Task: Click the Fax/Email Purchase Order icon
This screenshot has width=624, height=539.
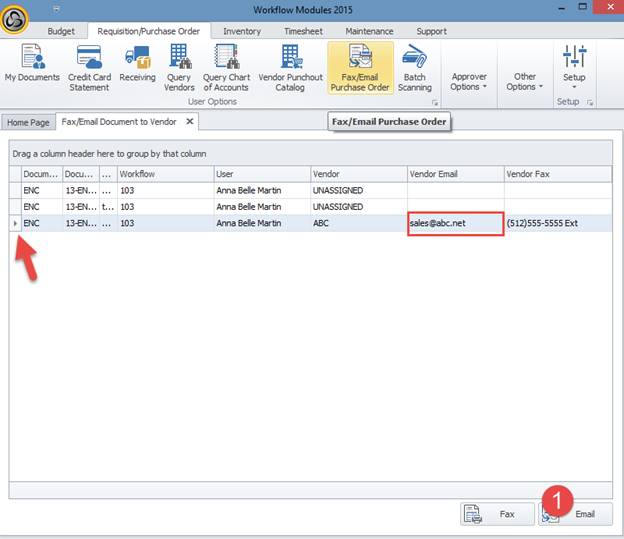Action: 359,66
